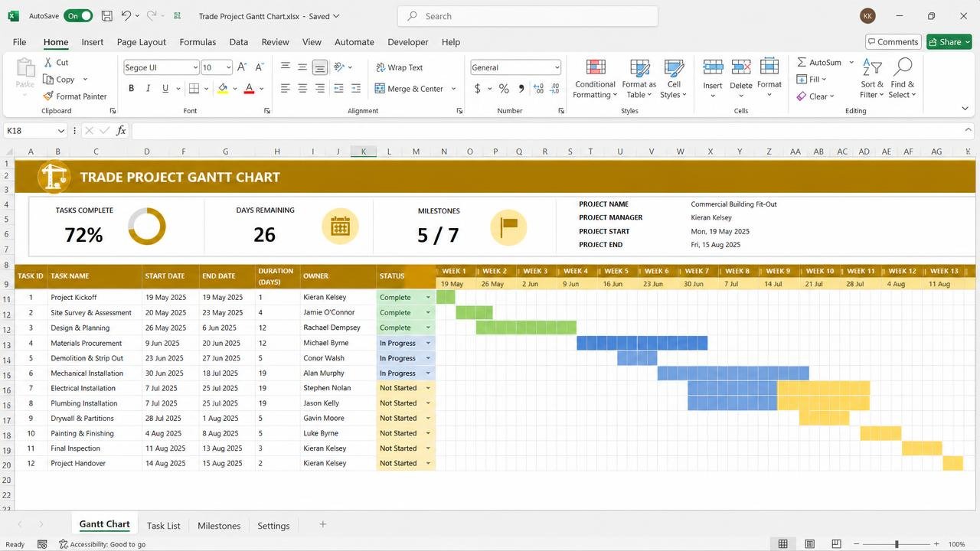Click Sort & Filter button
Screen dimensions: 980x551
[x=872, y=78]
